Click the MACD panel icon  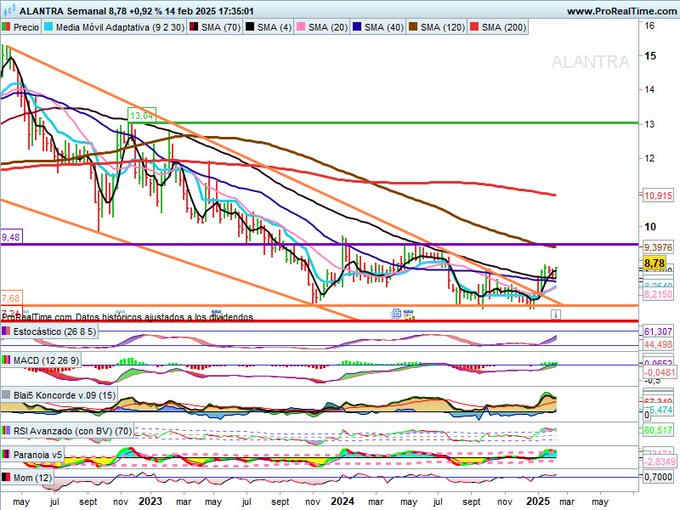coord(6,360)
